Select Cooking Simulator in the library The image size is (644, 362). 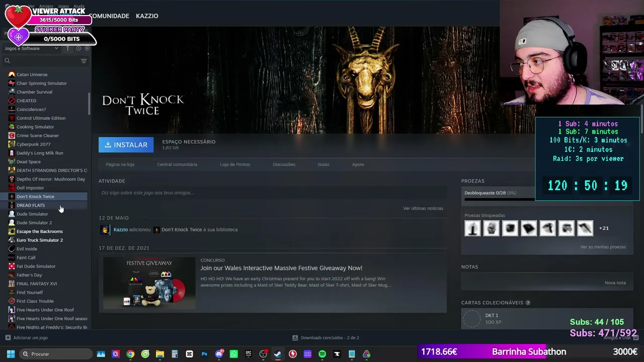coord(35,127)
